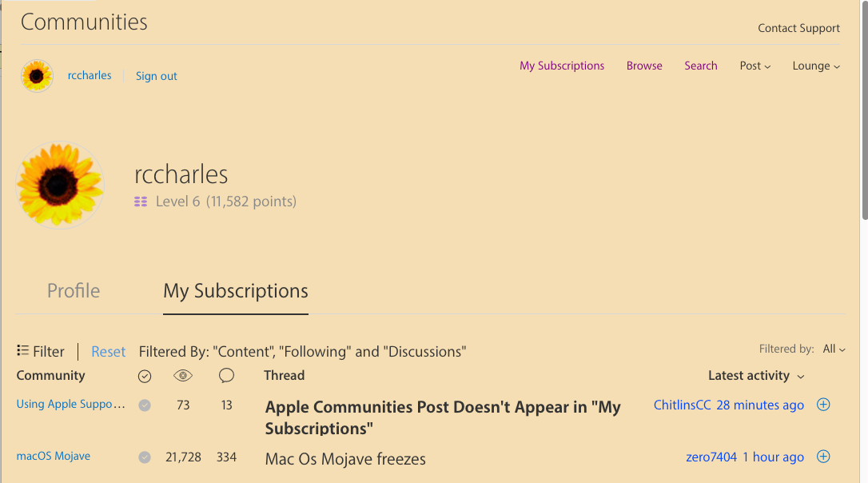This screenshot has height=483, width=868.
Task: Click the solved checkmark column header icon
Action: coord(145,376)
